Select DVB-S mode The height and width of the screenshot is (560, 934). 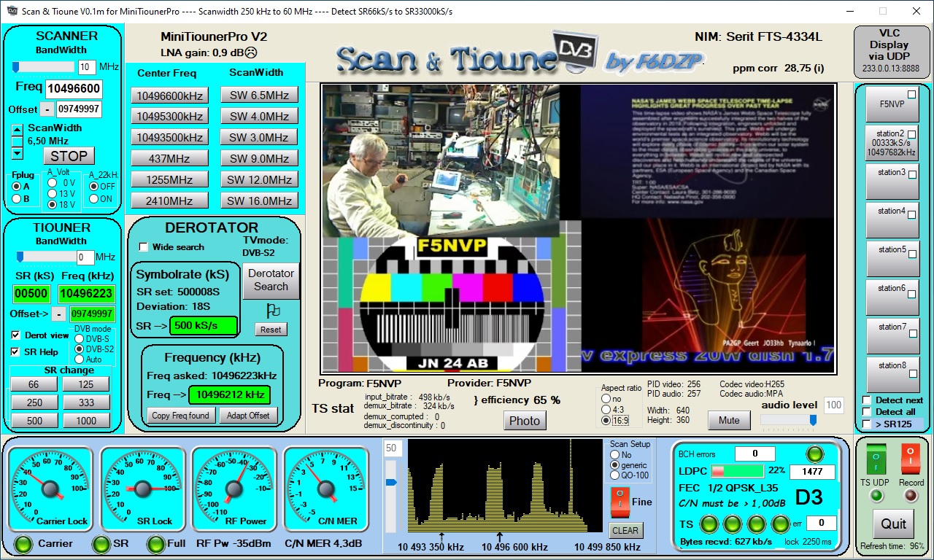(80, 339)
